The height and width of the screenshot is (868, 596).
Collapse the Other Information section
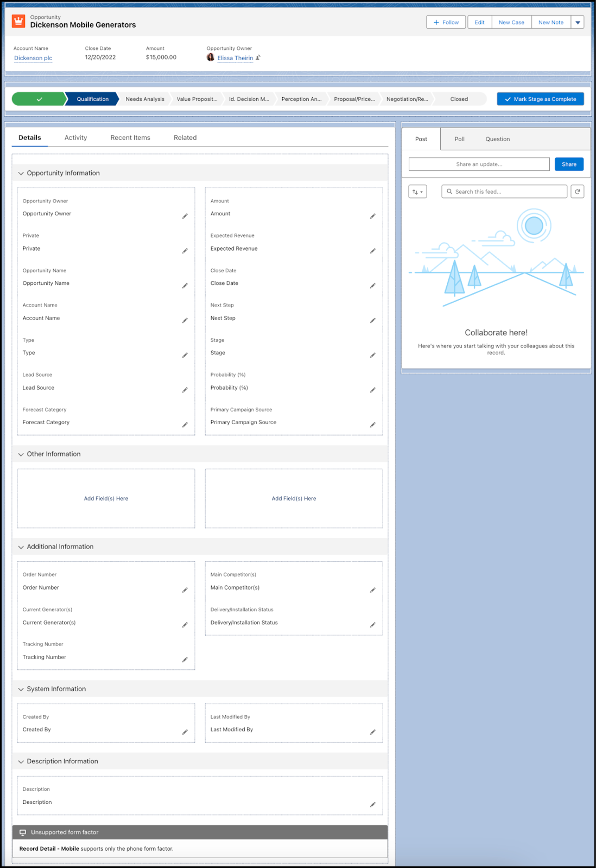point(21,454)
